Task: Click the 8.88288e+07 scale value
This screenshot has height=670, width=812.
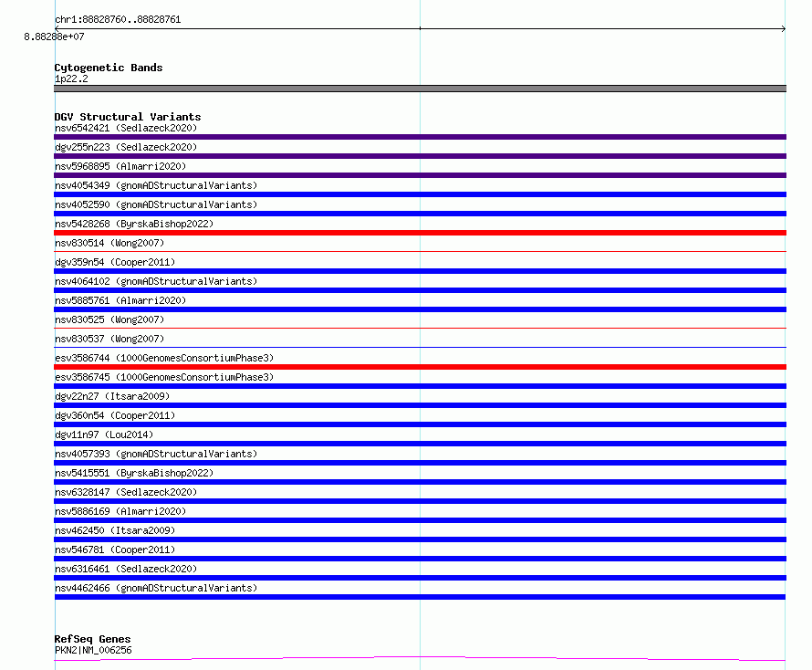Action: point(54,37)
